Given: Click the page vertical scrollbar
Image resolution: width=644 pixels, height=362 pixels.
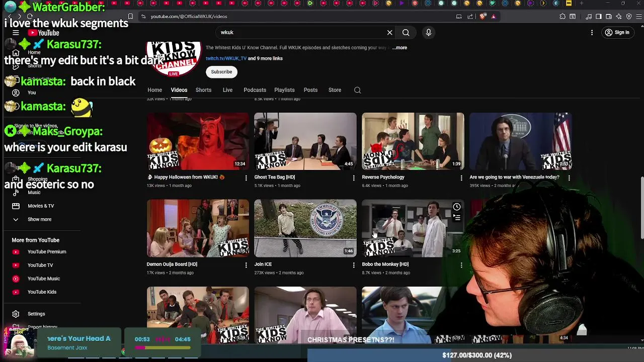Looking at the screenshot, I should (x=641, y=208).
